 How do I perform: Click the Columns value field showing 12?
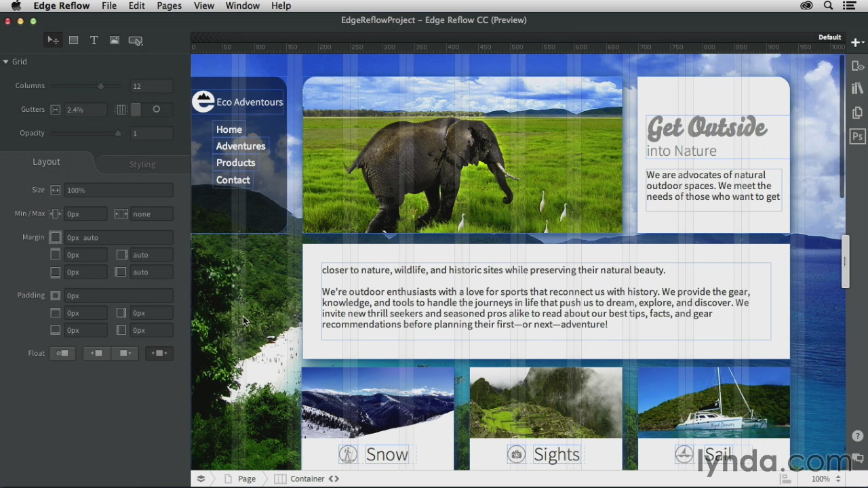coord(152,86)
